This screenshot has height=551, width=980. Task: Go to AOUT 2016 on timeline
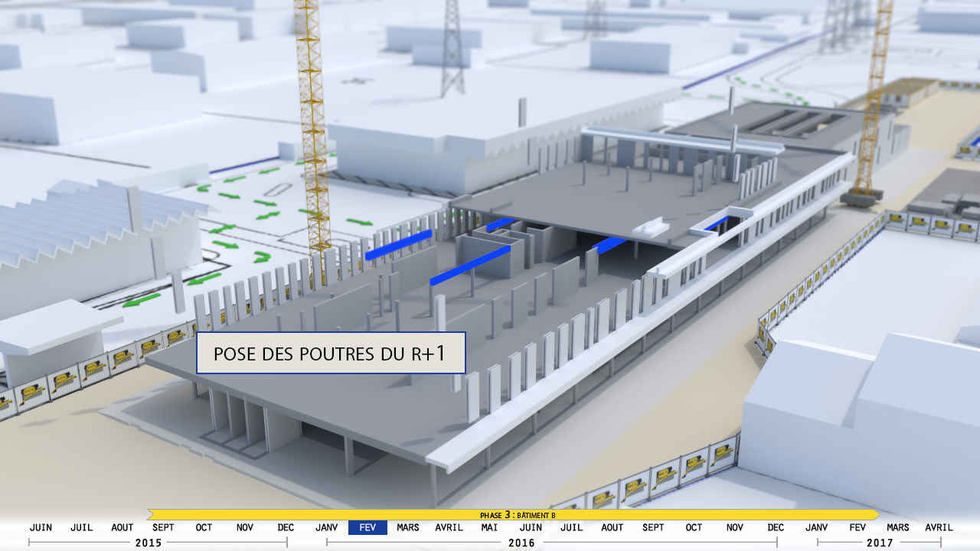pos(612,527)
